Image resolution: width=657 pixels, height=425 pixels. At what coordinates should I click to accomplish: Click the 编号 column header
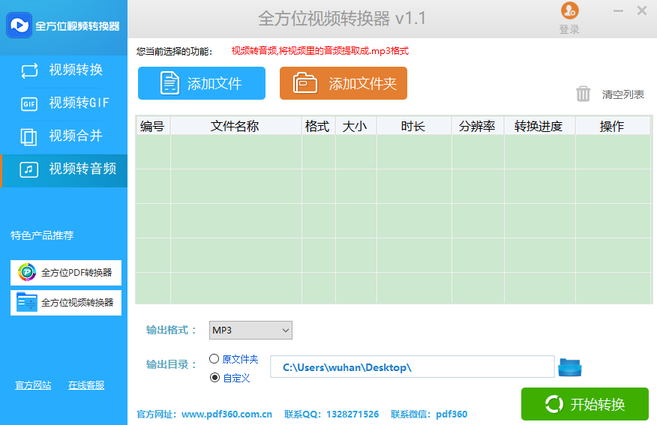153,126
